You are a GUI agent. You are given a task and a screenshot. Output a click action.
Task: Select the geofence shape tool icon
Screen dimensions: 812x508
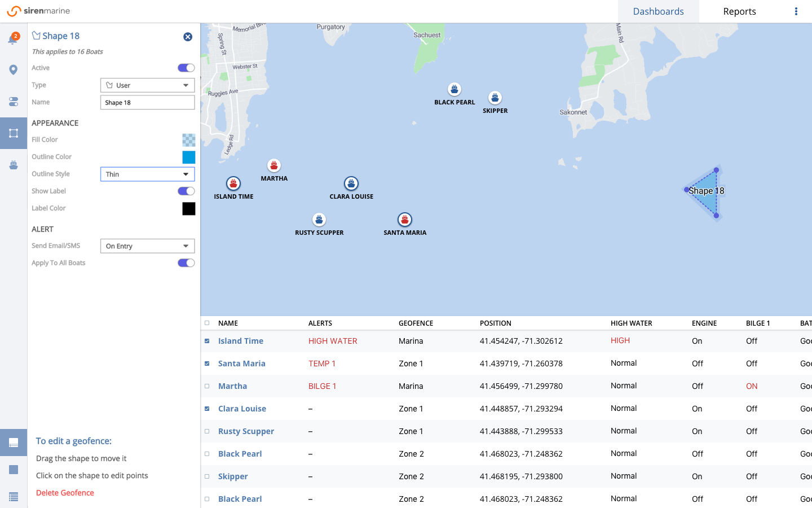click(x=14, y=133)
